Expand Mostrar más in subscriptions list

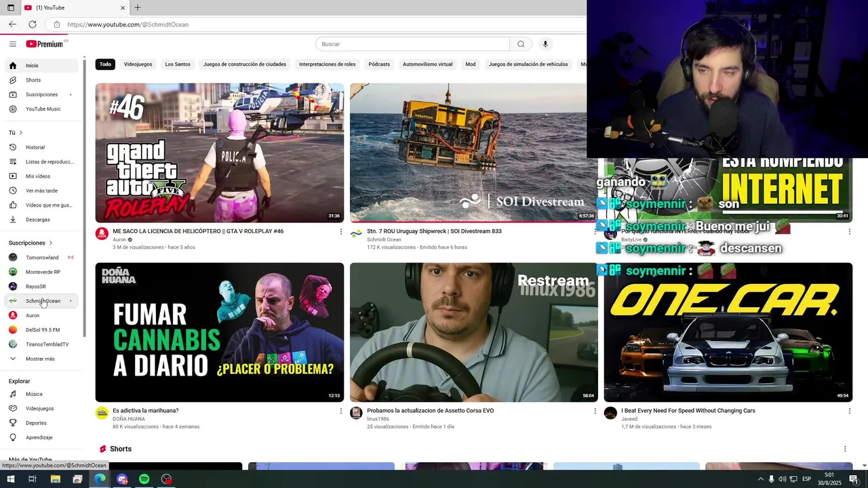(x=42, y=359)
